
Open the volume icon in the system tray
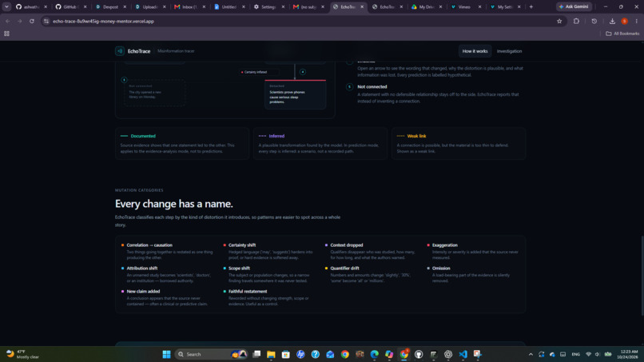(x=598, y=354)
